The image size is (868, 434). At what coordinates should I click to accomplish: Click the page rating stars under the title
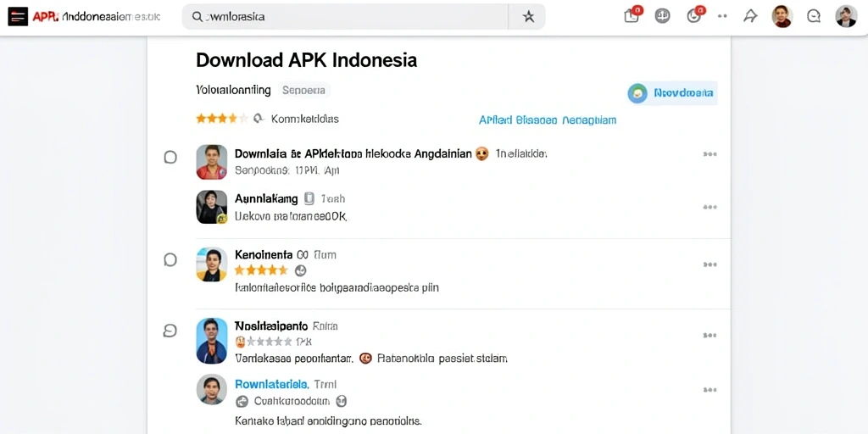(222, 119)
